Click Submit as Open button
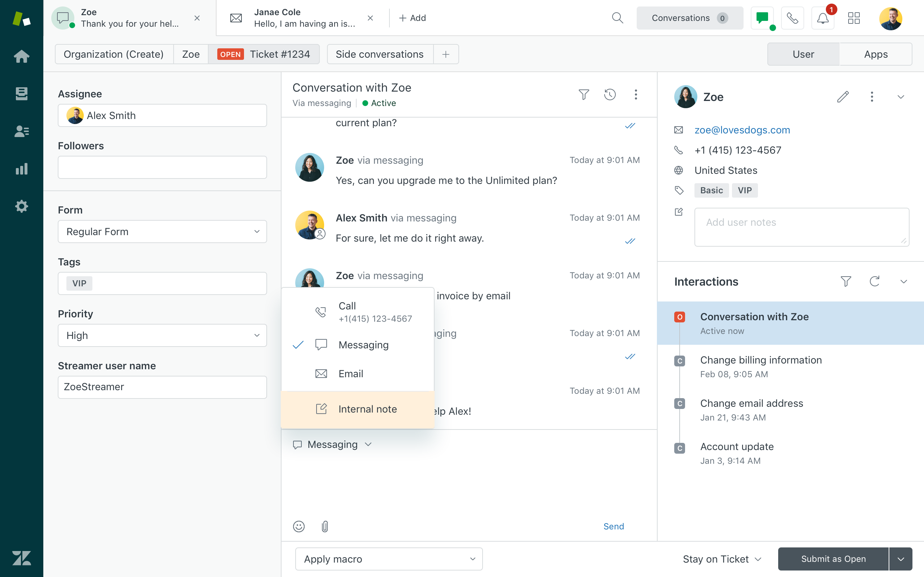Image resolution: width=924 pixels, height=577 pixels. (833, 558)
